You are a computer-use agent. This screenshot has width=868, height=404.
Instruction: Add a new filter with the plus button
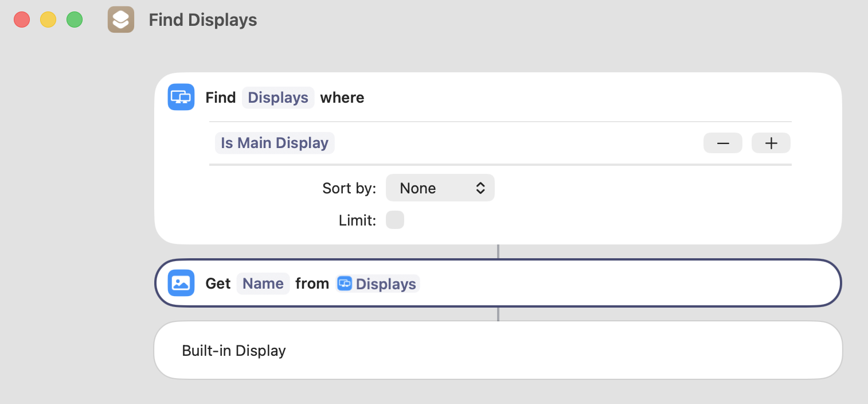tap(771, 143)
